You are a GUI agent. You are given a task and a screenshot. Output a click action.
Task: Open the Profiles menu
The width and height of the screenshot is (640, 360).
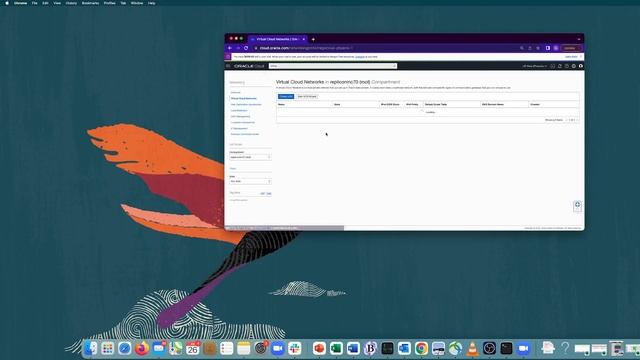(x=109, y=3)
